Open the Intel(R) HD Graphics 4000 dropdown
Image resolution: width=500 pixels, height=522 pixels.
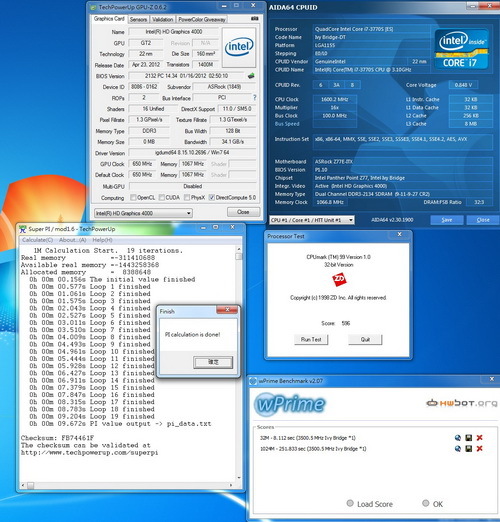tap(143, 213)
